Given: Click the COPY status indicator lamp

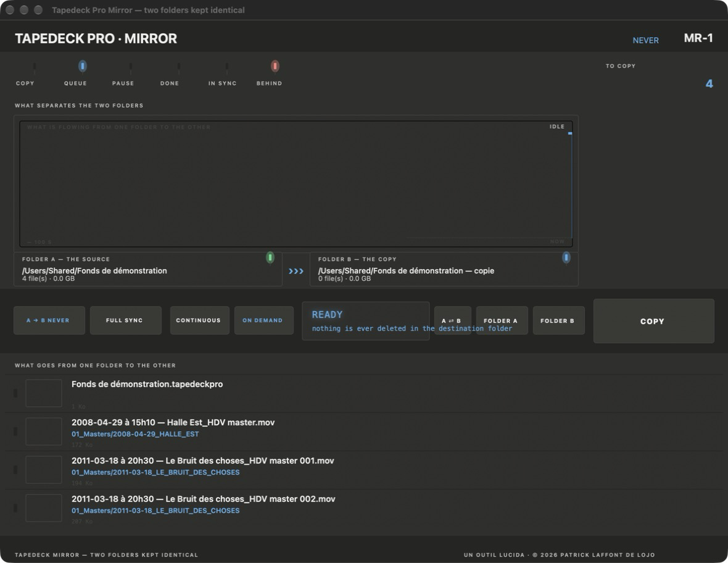Looking at the screenshot, I should click(x=35, y=67).
